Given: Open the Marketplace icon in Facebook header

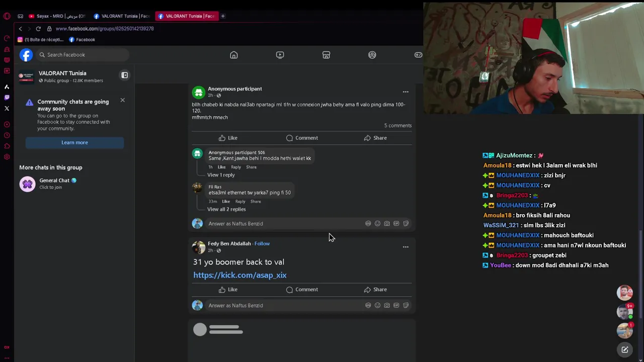Looking at the screenshot, I should pyautogui.click(x=326, y=55).
